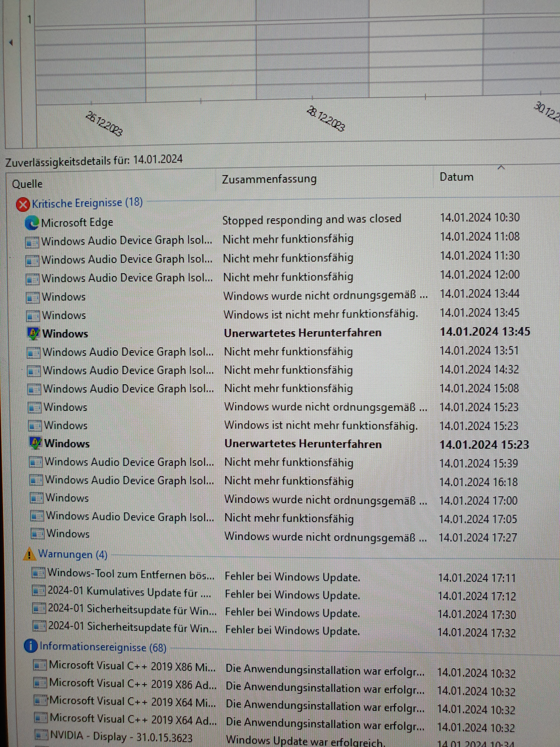Click icon next to NVIDIA Display entry
This screenshot has height=747, width=560.
pyautogui.click(x=41, y=735)
